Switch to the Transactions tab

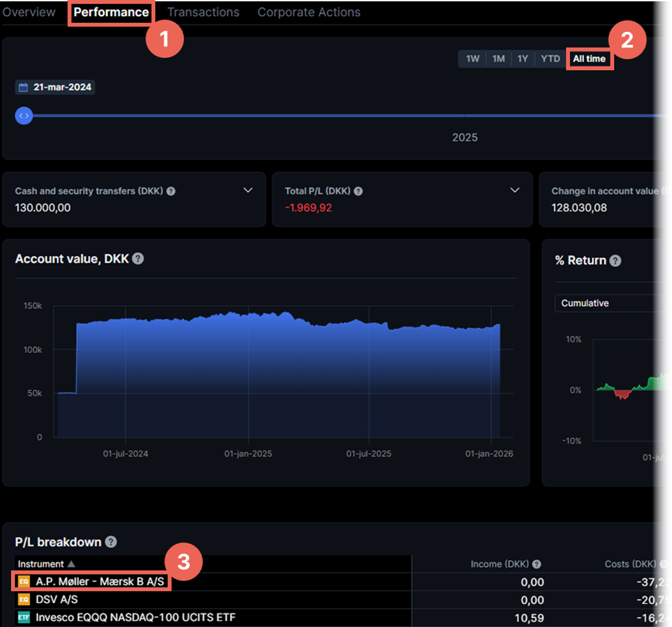203,12
